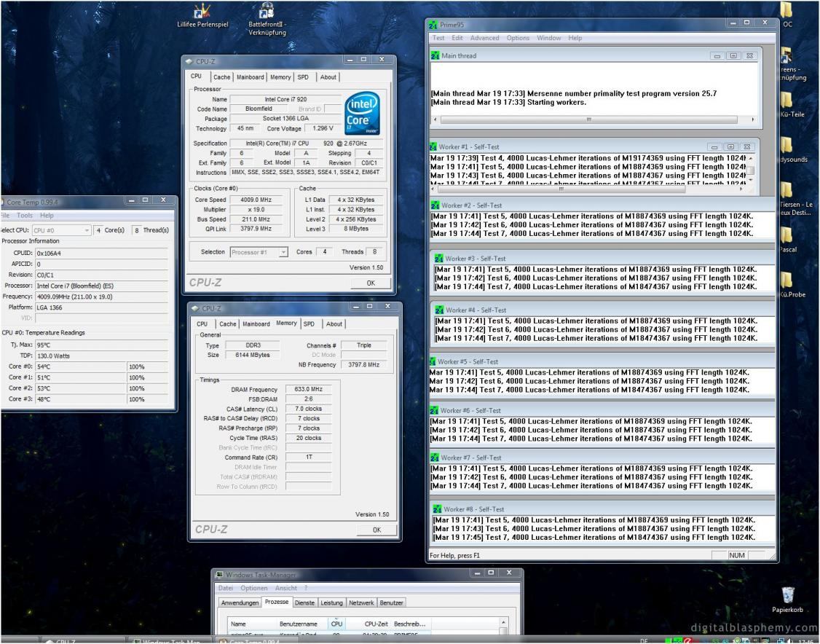Screen dimensions: 820x644
Task: Open the Advanced menu in Prime95
Action: click(484, 38)
